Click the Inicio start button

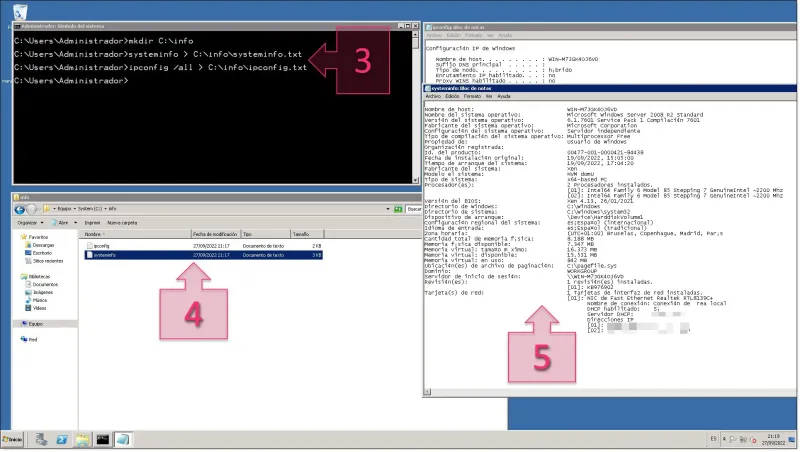[13, 439]
